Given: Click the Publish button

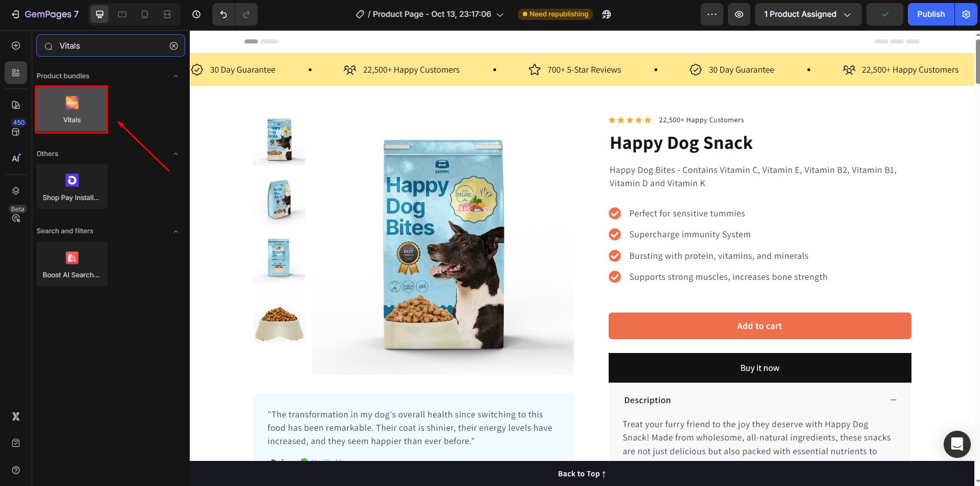Looking at the screenshot, I should pos(931,14).
